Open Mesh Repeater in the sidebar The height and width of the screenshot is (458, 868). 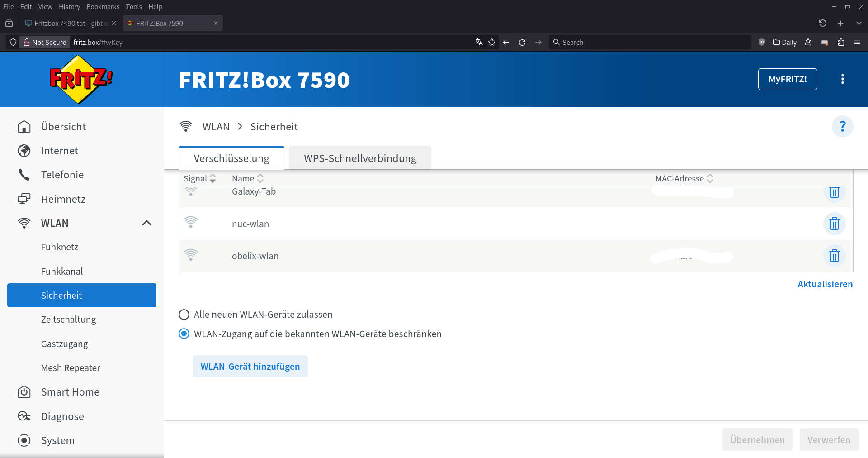[71, 368]
